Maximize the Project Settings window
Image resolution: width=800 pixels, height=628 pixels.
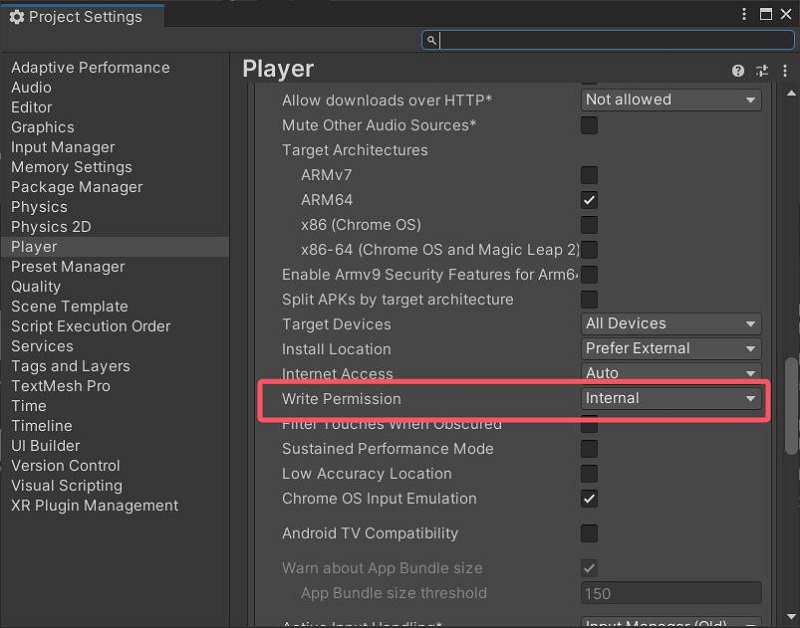pos(765,15)
